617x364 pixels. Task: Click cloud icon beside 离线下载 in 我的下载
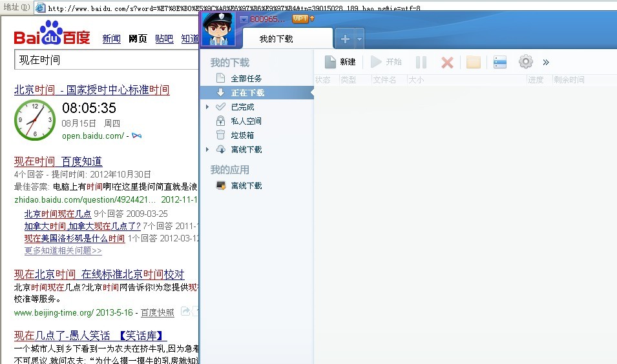pos(221,149)
